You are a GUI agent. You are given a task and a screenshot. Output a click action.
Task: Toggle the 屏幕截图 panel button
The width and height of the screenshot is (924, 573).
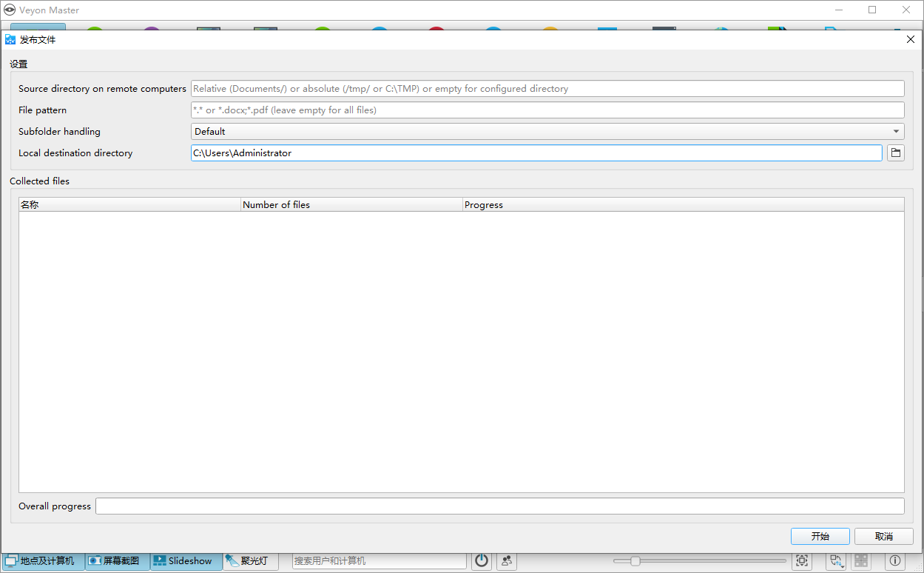(x=117, y=560)
